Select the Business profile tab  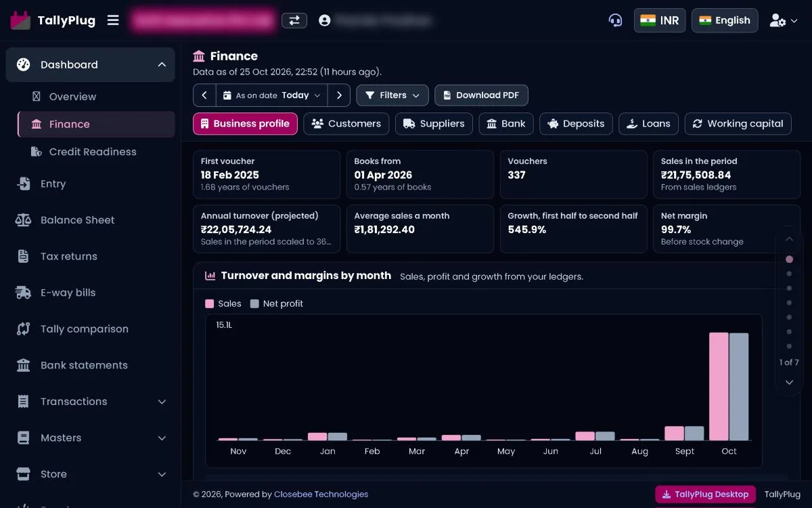[x=245, y=123]
